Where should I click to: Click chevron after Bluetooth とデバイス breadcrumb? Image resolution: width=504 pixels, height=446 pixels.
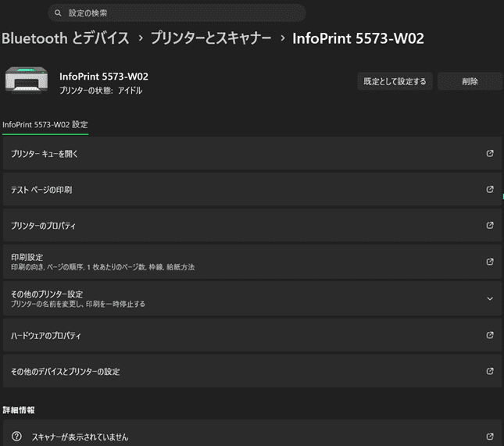point(141,38)
